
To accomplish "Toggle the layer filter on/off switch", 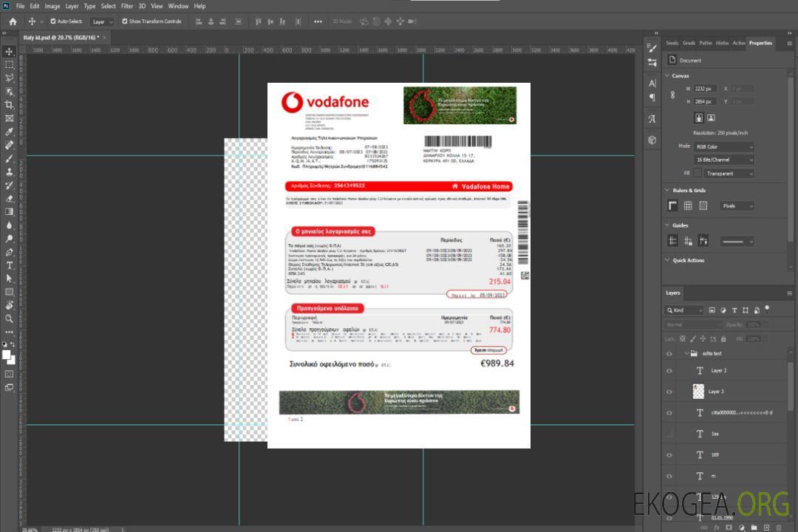I will coord(767,309).
